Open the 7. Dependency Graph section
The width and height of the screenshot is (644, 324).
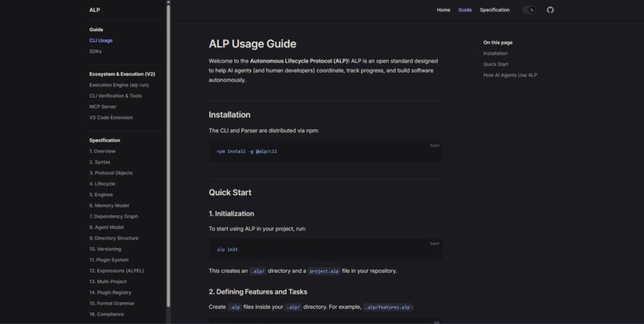(113, 216)
